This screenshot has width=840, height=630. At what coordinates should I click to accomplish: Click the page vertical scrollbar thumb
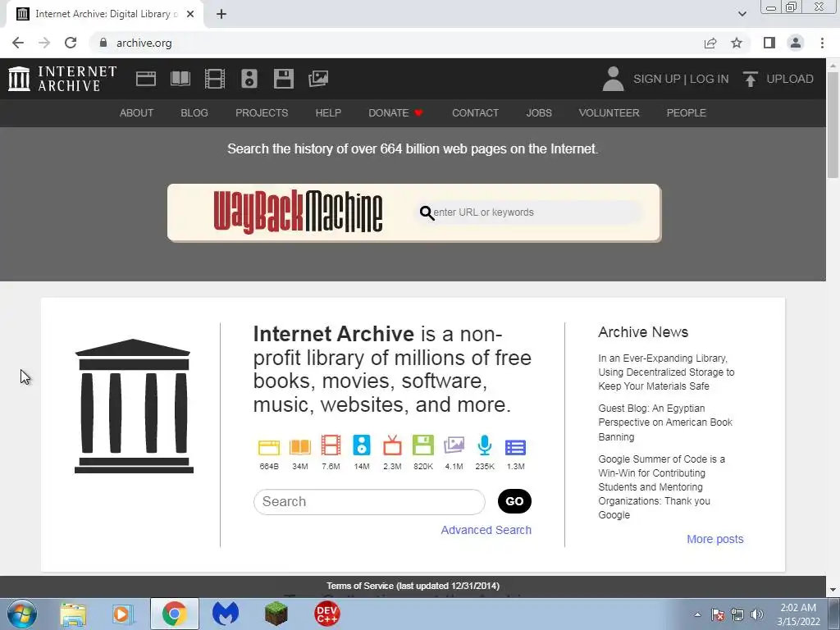pyautogui.click(x=833, y=125)
